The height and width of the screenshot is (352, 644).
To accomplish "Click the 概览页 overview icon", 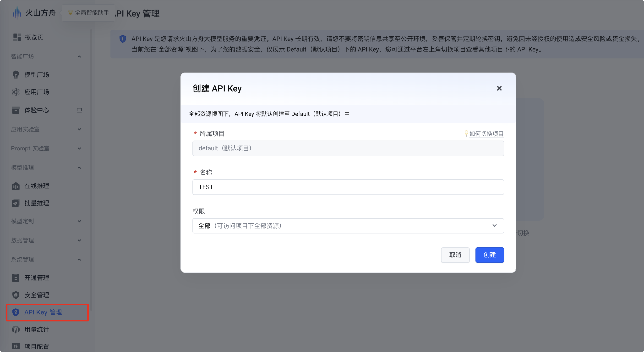I will point(17,37).
